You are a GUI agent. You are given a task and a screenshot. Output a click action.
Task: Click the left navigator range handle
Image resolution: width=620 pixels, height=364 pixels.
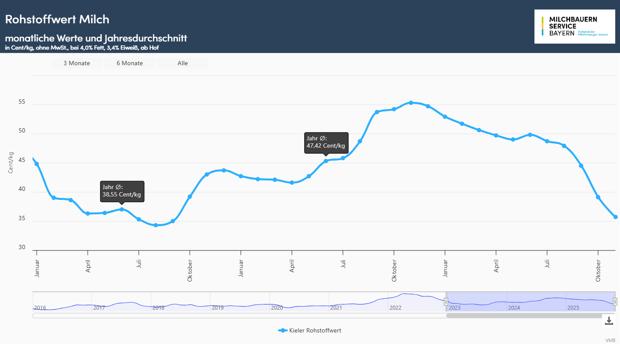pos(446,302)
